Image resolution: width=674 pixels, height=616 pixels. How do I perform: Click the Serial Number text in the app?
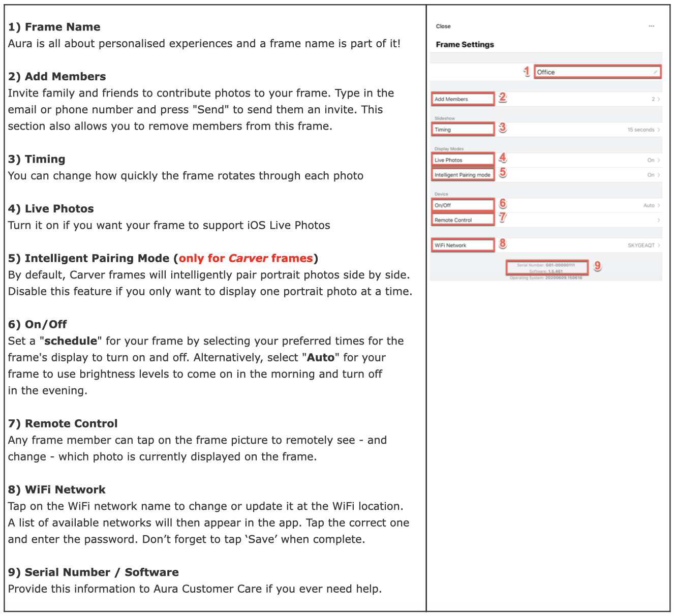[x=546, y=265]
